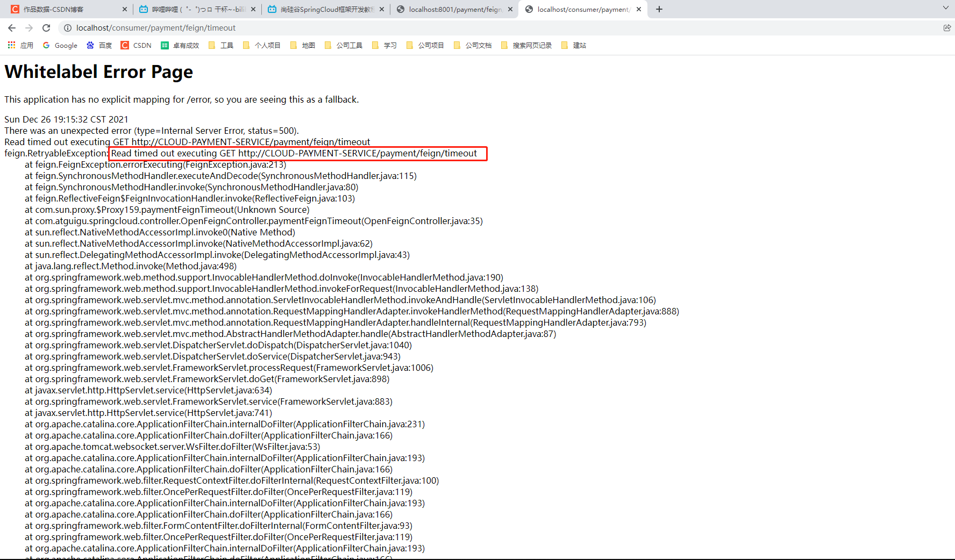Click the RequestMappingHandlerAdapter.java:888 stack line
The height and width of the screenshot is (560, 955).
click(x=352, y=311)
